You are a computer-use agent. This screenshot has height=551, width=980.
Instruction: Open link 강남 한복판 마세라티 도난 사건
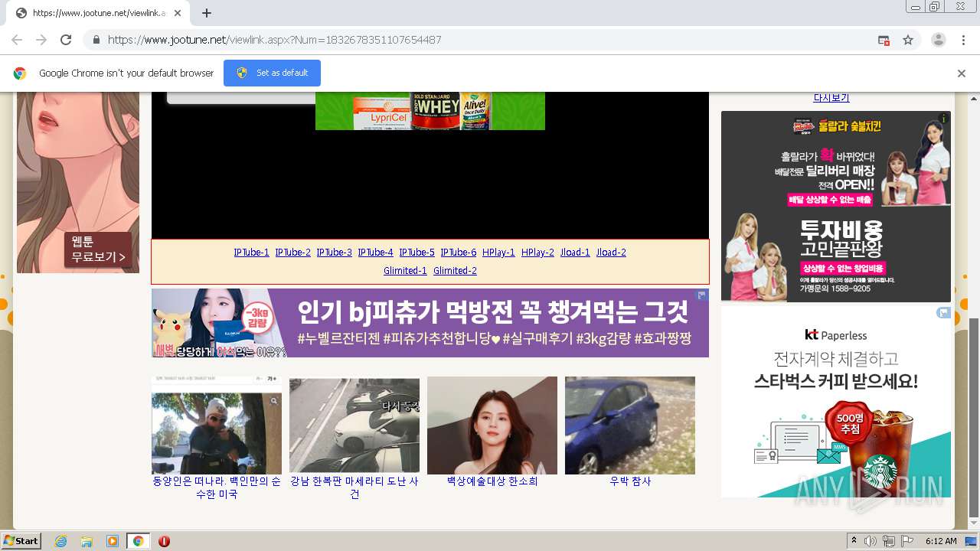point(354,487)
